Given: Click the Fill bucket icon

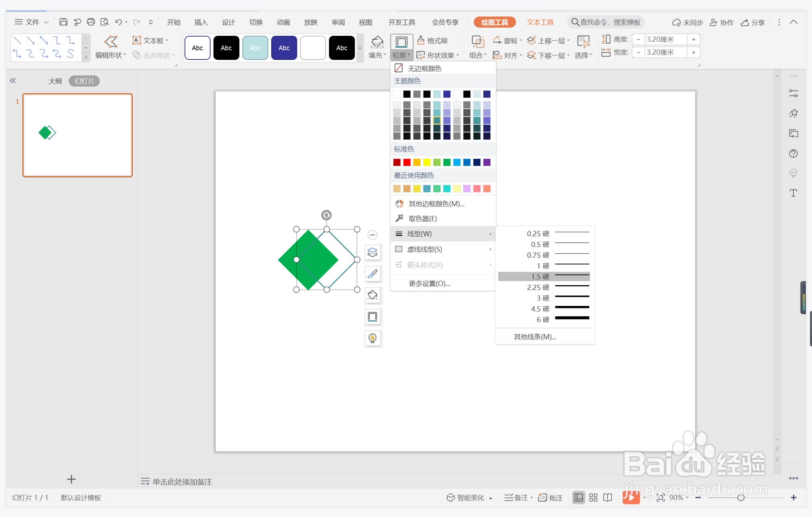Looking at the screenshot, I should 377,42.
